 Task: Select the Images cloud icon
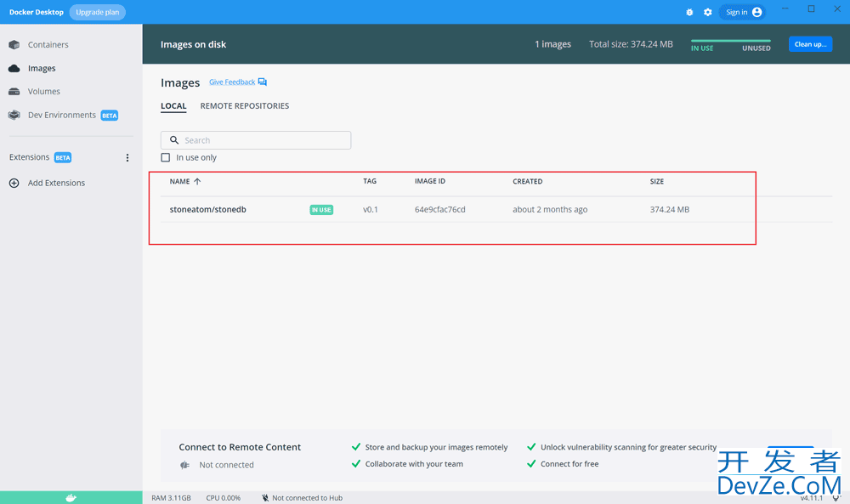tap(14, 68)
